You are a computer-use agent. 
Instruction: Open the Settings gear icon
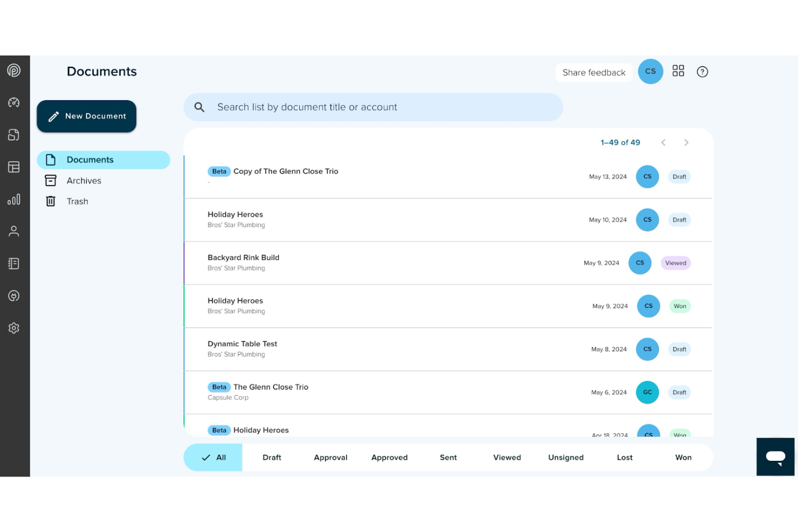pos(13,328)
